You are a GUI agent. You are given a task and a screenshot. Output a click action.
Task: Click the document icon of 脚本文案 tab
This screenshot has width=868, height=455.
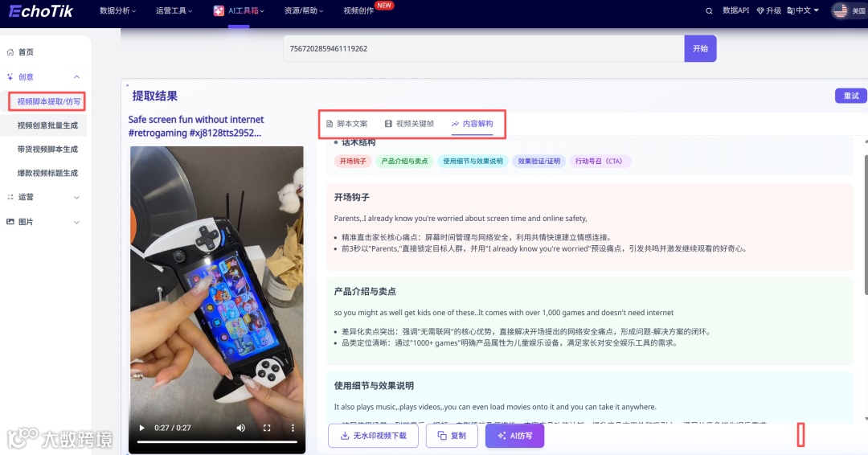coord(330,124)
